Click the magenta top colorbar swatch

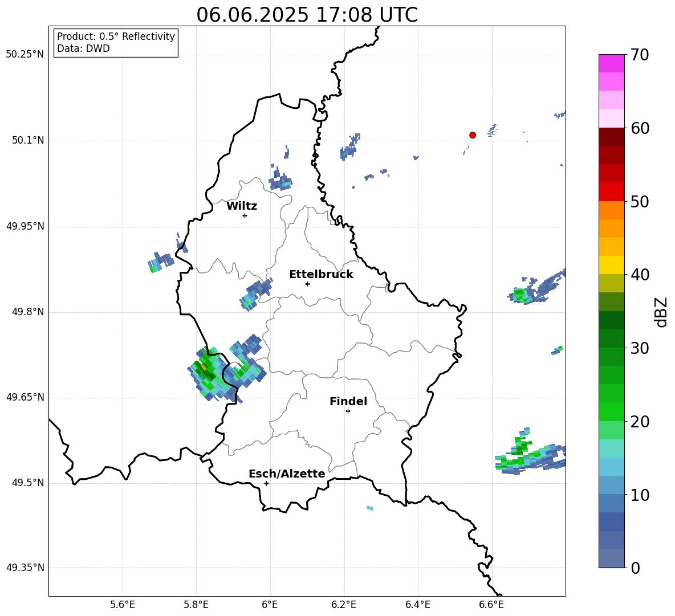(x=611, y=63)
